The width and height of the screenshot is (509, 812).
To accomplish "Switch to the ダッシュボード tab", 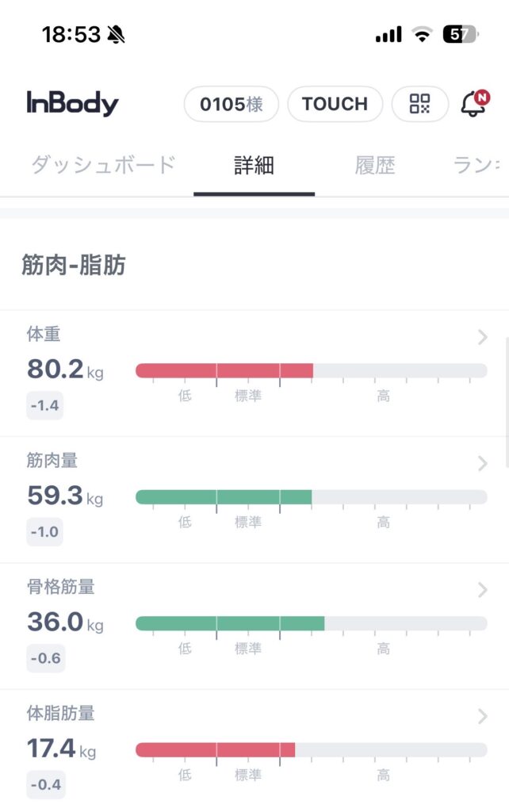I will 103,166.
